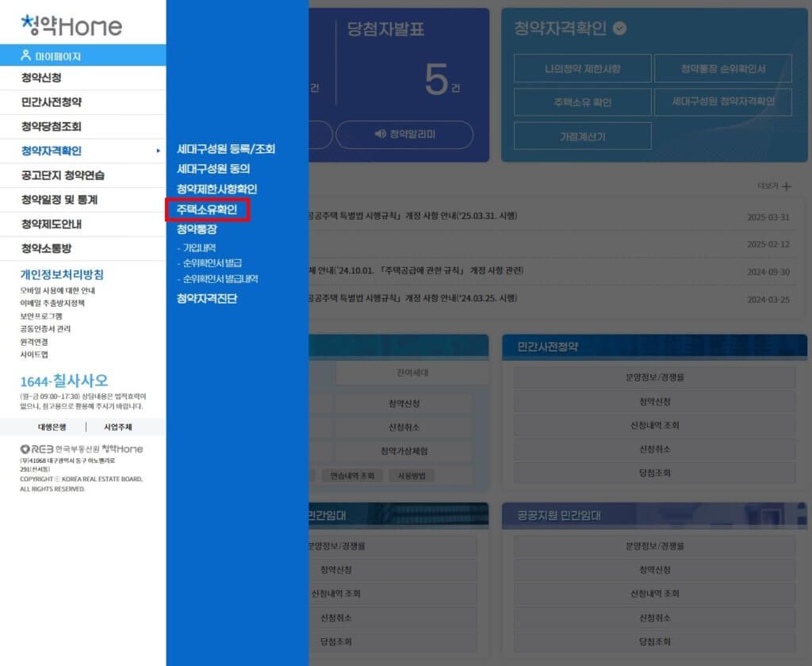Viewport: 812px width, 666px height.
Task: Open 청약당첨조회 in the sidebar menu
Action: (82, 126)
